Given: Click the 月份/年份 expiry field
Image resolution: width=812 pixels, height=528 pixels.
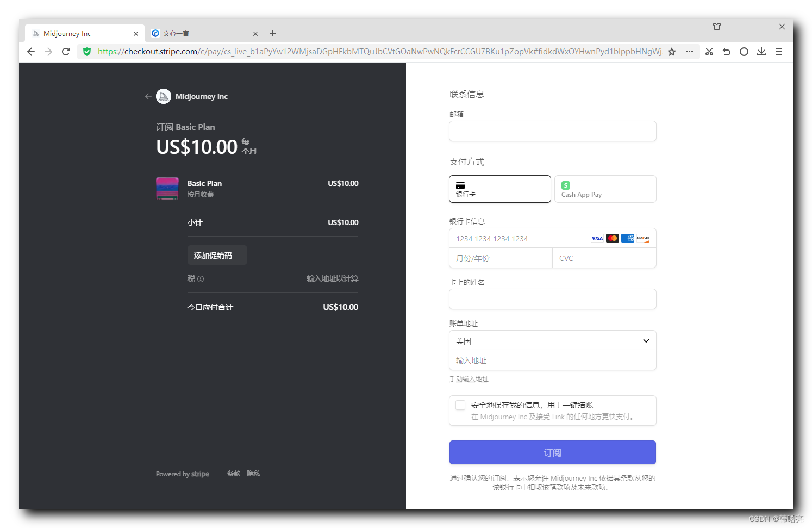Looking at the screenshot, I should click(x=501, y=258).
